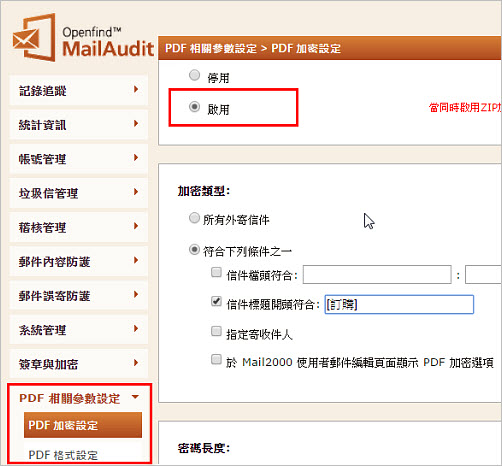Viewport: 502px width, 466px height.
Task: Click the red ZIP warning text
Action: pos(465,108)
